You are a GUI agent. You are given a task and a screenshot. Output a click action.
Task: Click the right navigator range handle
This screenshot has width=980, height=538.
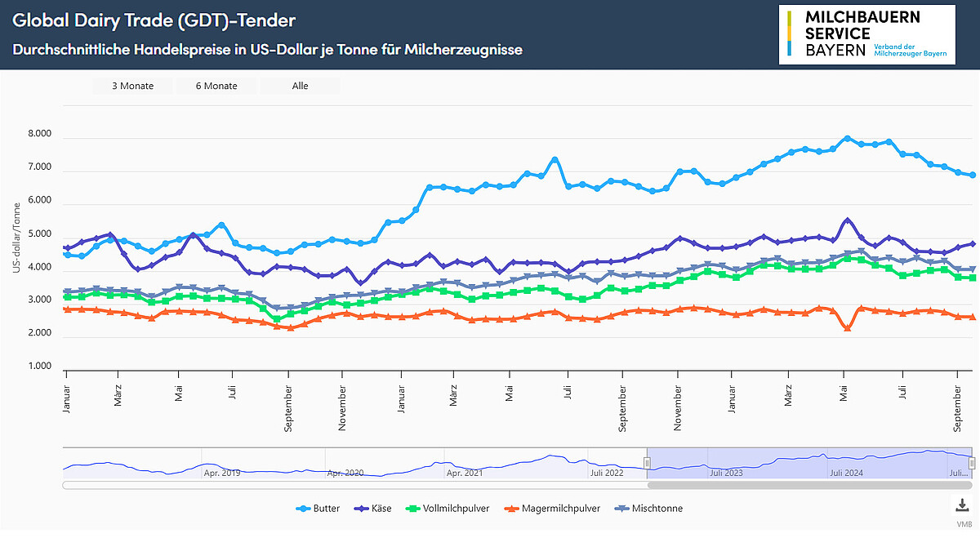[x=972, y=463]
